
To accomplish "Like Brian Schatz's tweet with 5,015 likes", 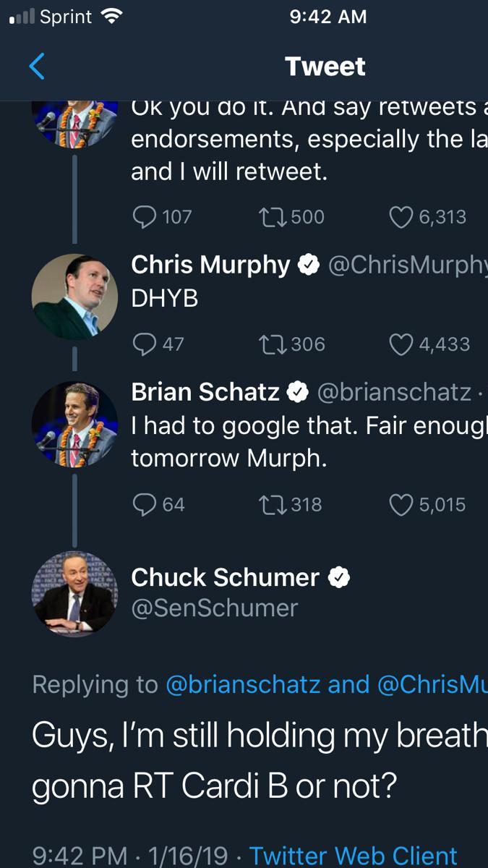I will pos(401,503).
